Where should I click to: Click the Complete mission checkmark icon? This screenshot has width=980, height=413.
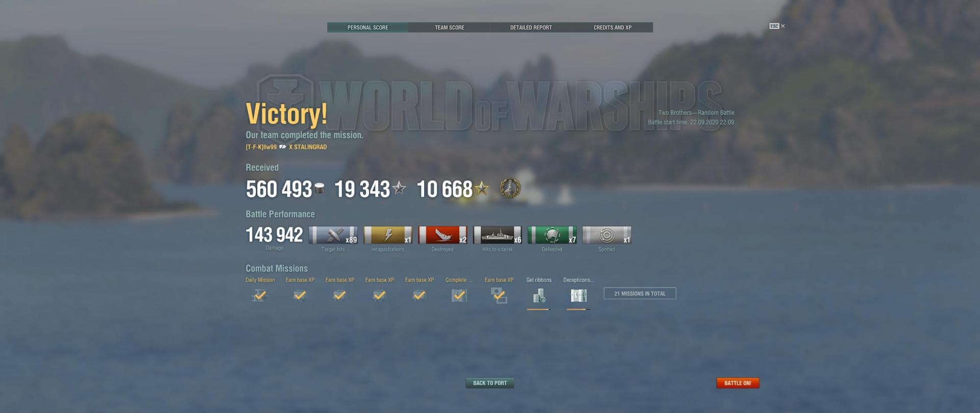click(x=459, y=295)
